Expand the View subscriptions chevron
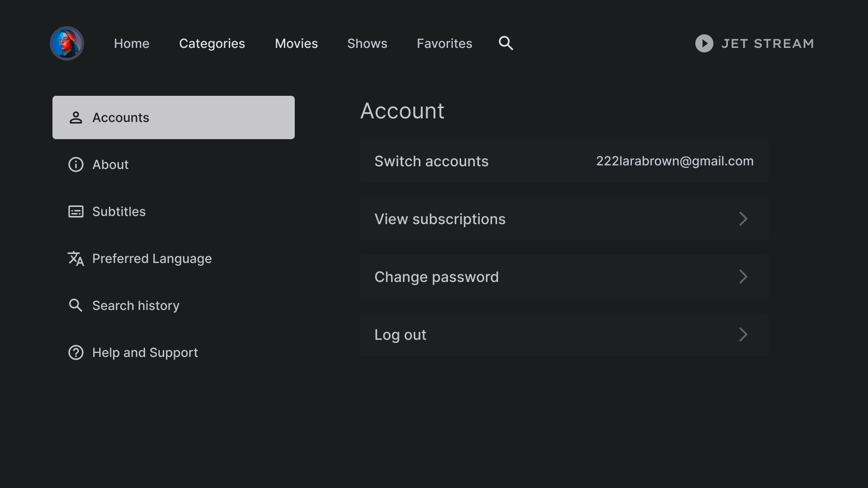Viewport: 868px width, 488px height. [x=743, y=219]
